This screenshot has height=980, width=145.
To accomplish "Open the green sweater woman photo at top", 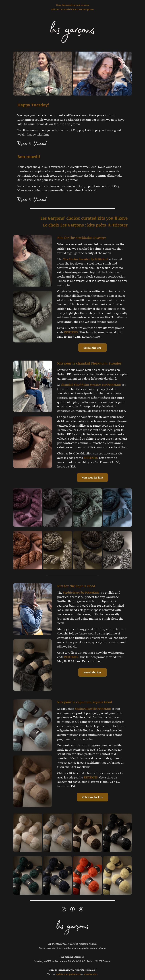I will pos(42,73).
